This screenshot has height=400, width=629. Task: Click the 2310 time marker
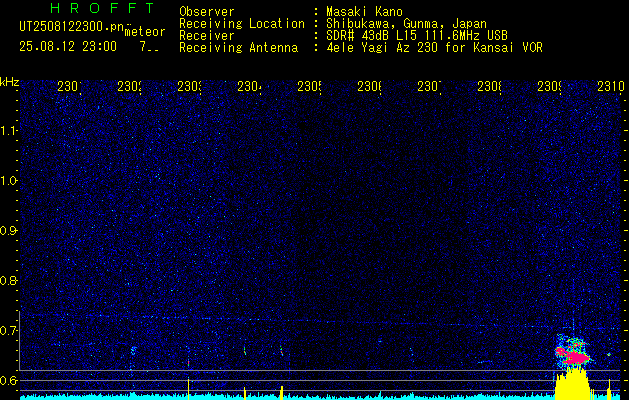[611, 86]
